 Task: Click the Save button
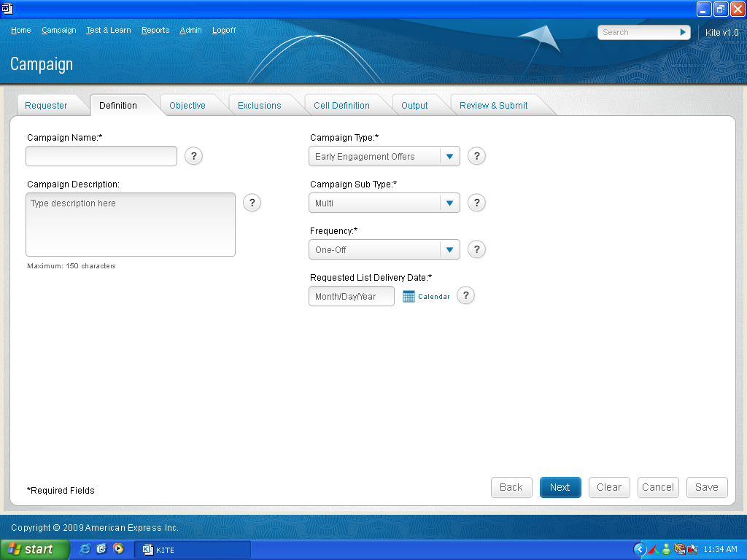(706, 487)
